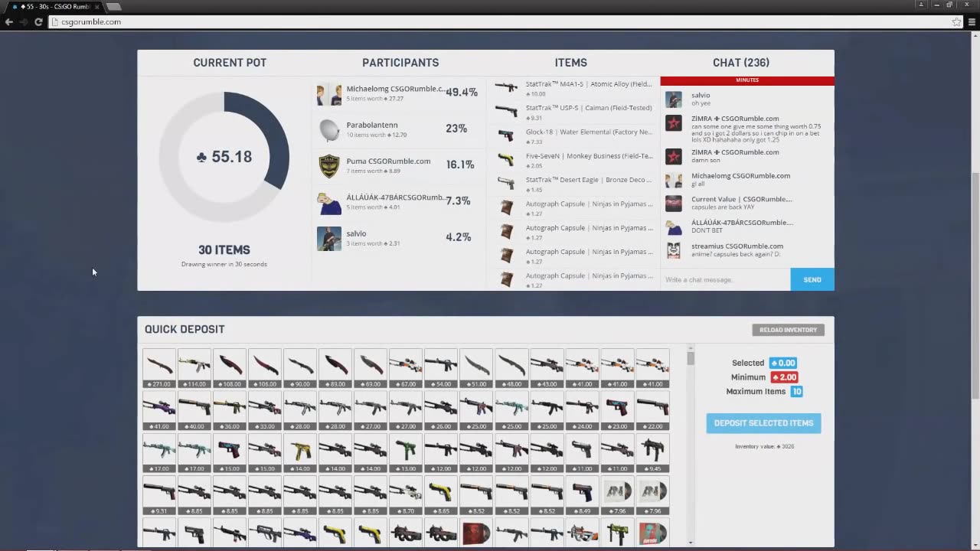Select the knife item priced 90.00

[x=300, y=369]
